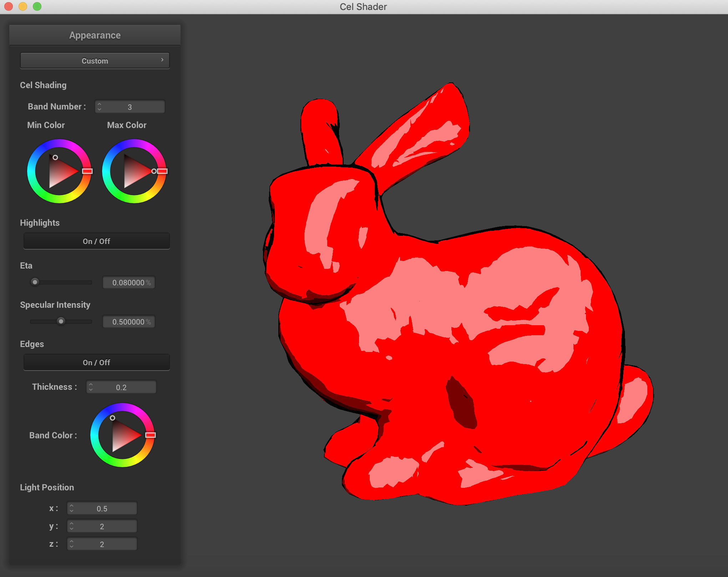The width and height of the screenshot is (728, 577).
Task: Click the yellow minimize button in the title bar
Action: [x=23, y=6]
